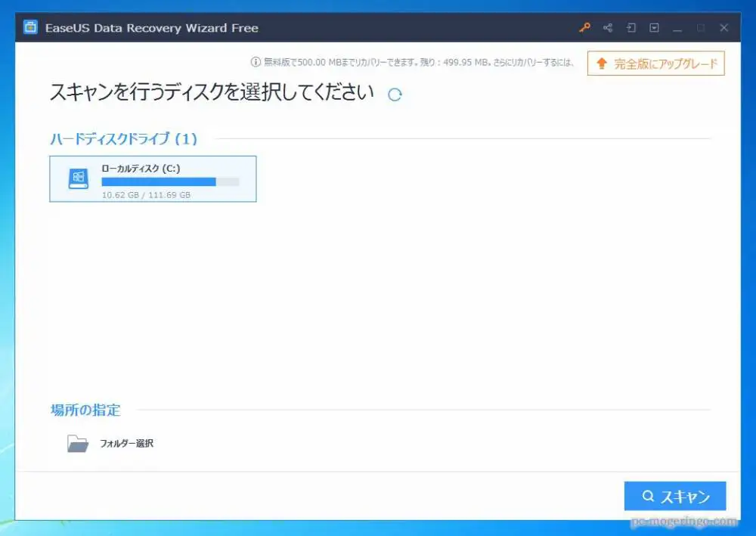Screen dimensions: 756x536
Task: Start scan with the スキャン button
Action: coord(675,497)
